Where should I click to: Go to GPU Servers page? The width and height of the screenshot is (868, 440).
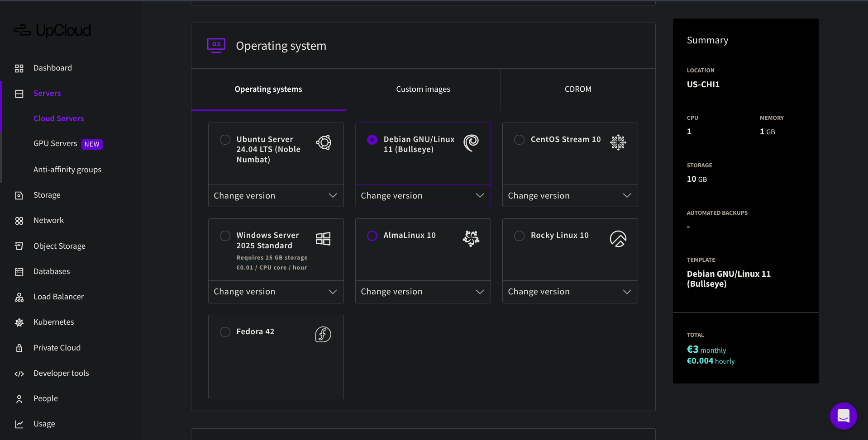55,144
